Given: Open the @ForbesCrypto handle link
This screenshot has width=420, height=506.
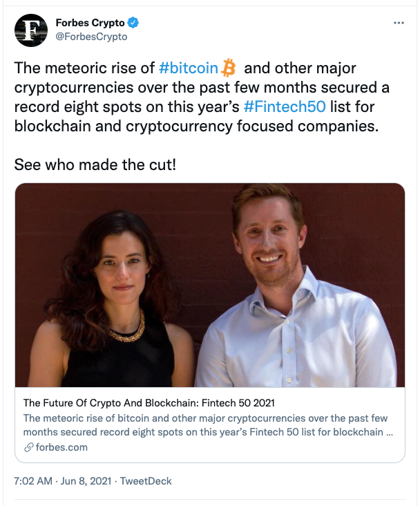Looking at the screenshot, I should [91, 37].
